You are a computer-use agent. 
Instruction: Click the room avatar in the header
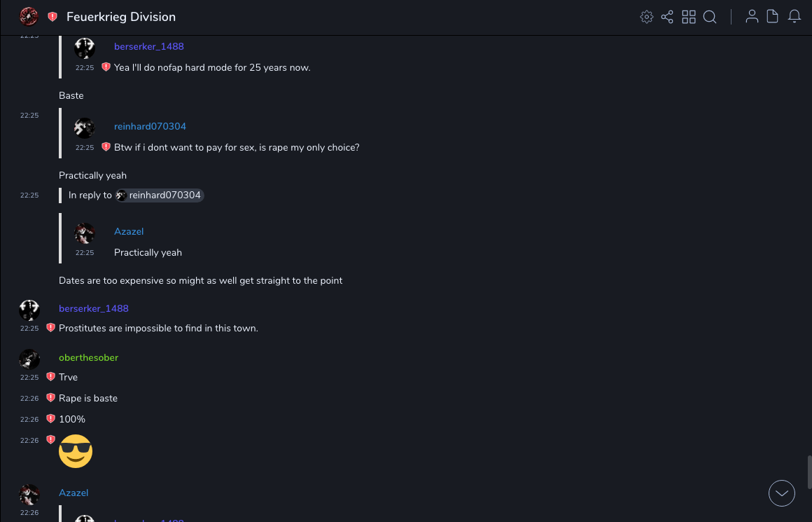(x=29, y=17)
